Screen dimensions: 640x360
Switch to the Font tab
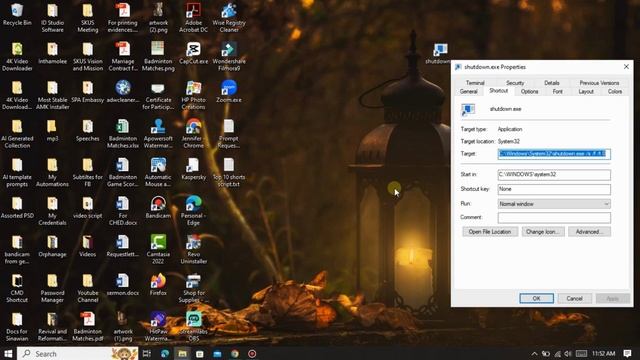point(557,91)
